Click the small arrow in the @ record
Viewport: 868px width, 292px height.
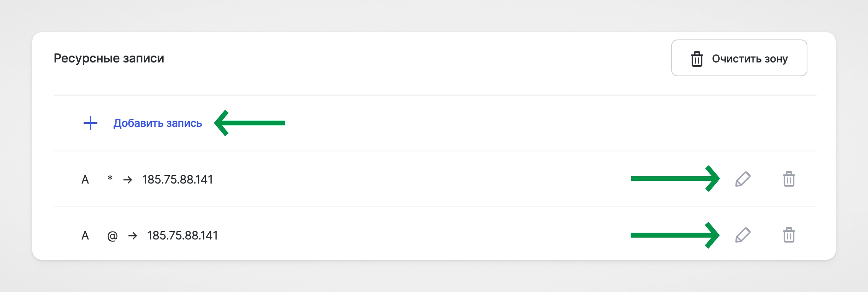point(133,236)
